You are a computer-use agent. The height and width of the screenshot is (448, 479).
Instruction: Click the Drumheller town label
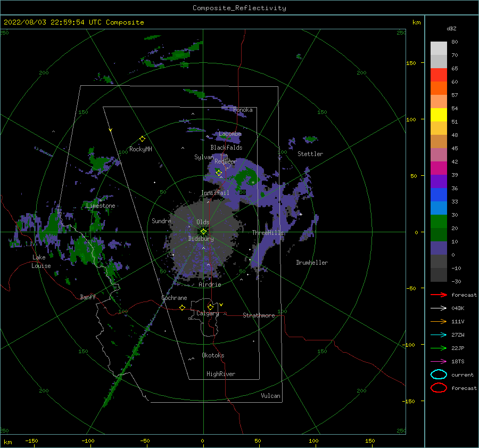pyautogui.click(x=312, y=263)
